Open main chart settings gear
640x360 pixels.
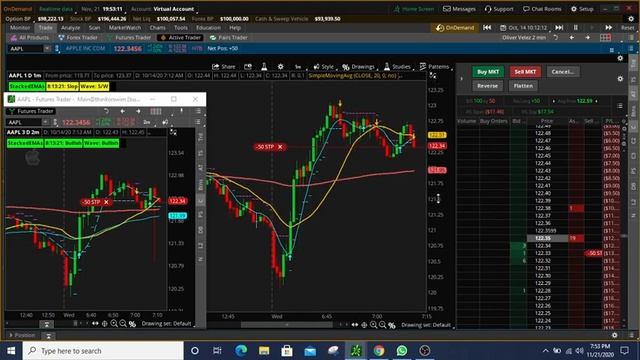(280, 67)
